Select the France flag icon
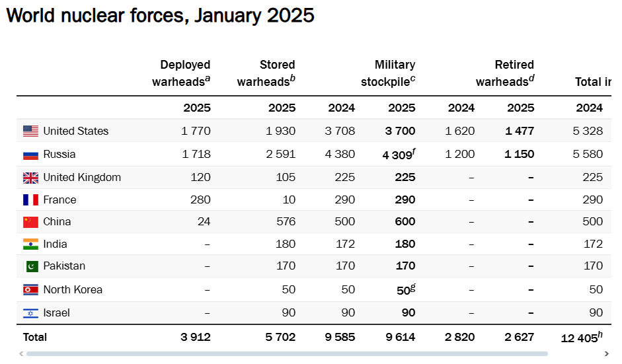 coord(30,200)
